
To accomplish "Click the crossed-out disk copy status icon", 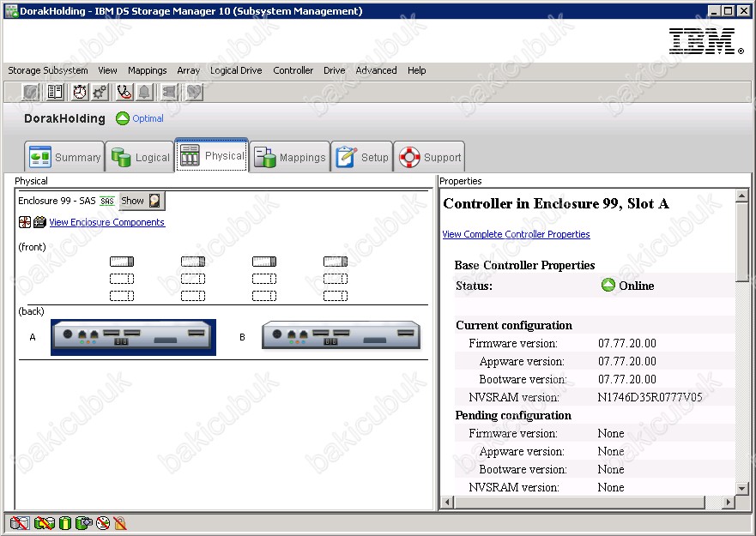I will (x=20, y=523).
